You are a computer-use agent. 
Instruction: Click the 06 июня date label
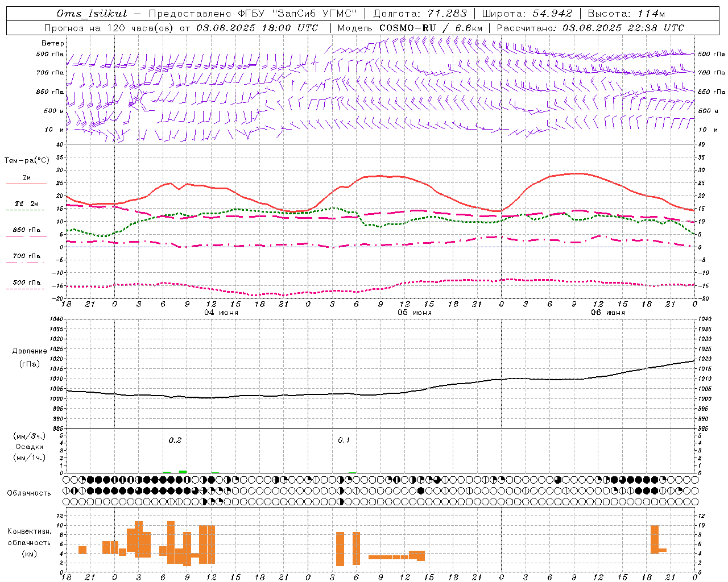(608, 312)
